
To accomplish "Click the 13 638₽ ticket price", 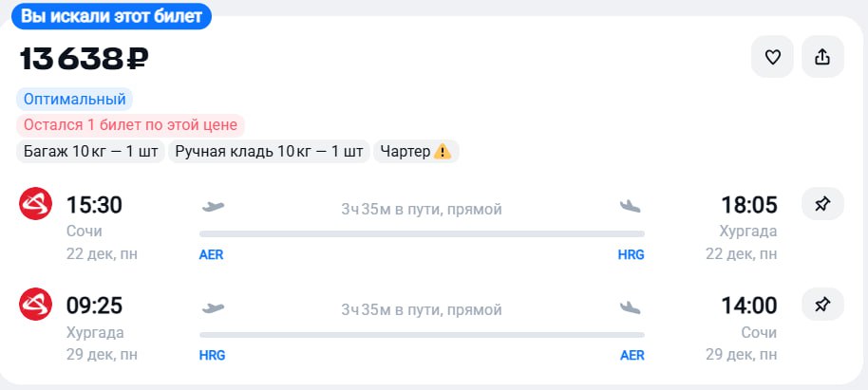I will [85, 59].
